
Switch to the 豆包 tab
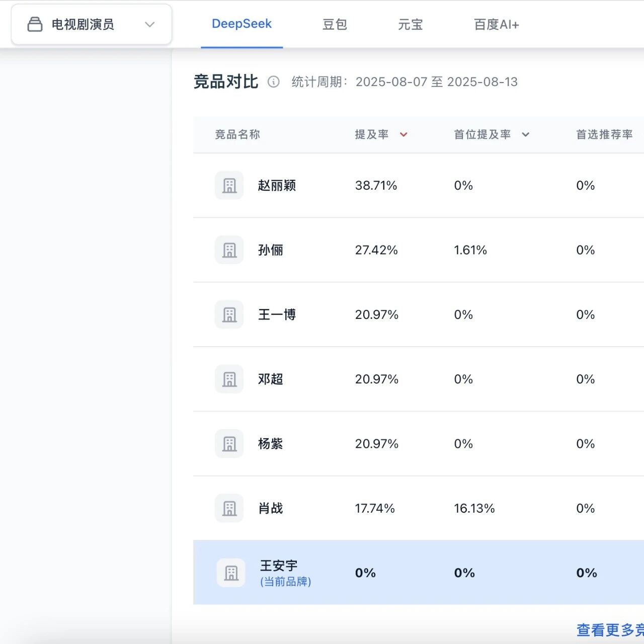pyautogui.click(x=335, y=24)
